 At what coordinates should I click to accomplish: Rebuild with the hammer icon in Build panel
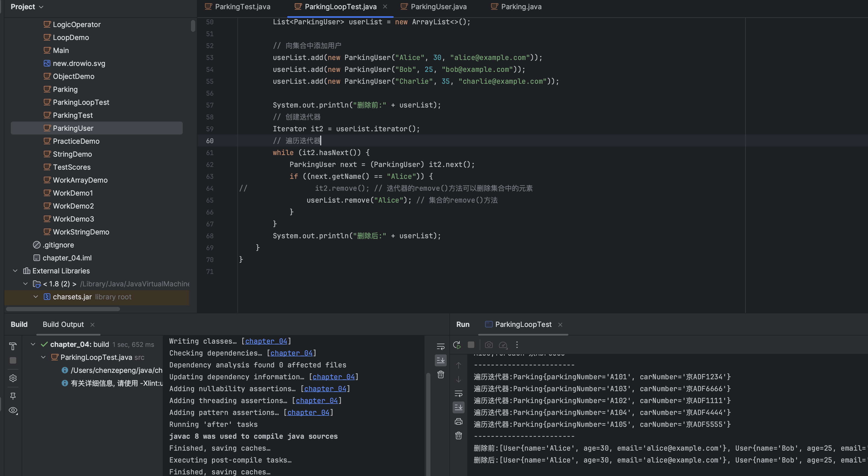[13, 346]
